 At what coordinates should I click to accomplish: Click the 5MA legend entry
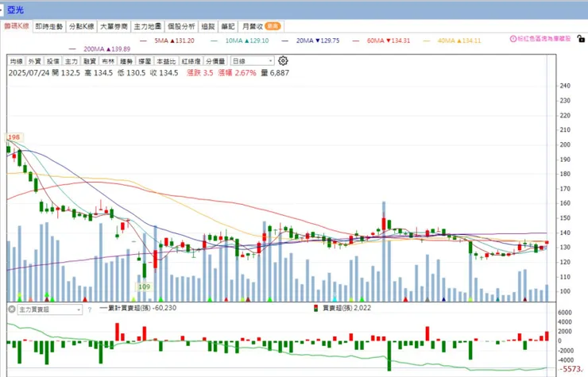pyautogui.click(x=167, y=40)
